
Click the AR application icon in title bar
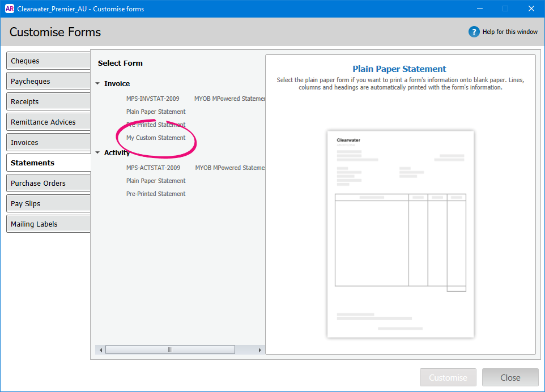(9, 8)
